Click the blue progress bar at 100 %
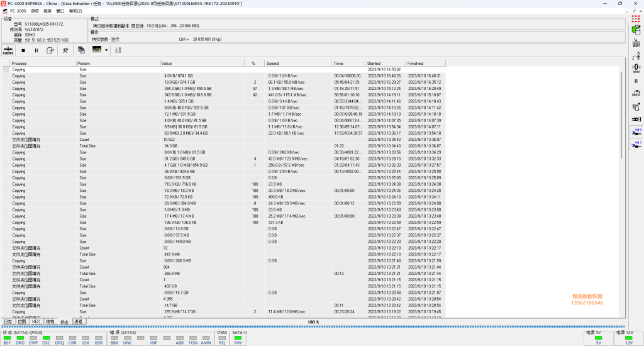Screen dimensions: 644x346 313,327
